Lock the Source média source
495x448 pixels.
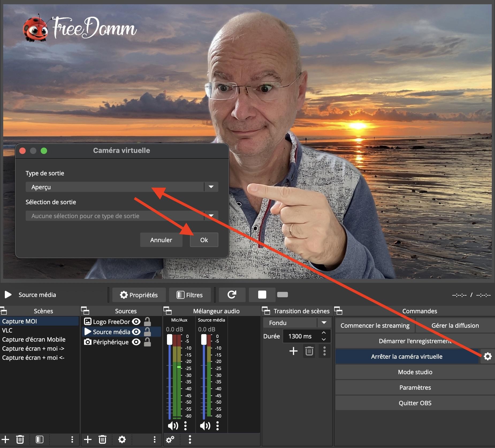[x=147, y=332]
